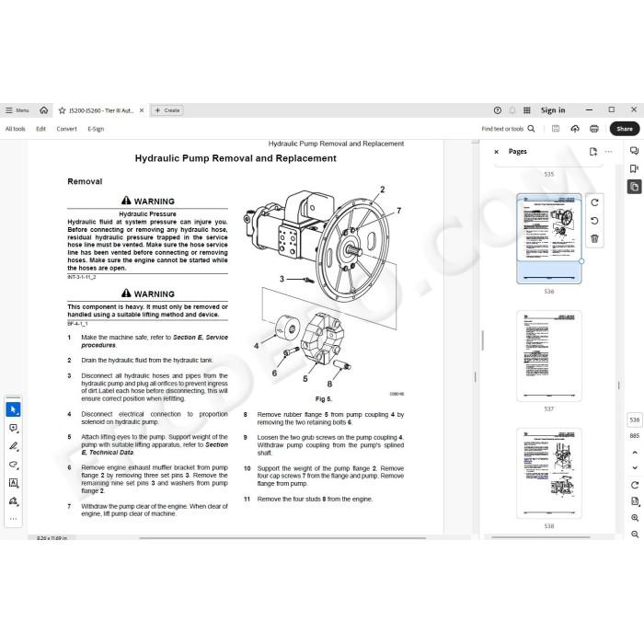Click the current page number 536 field
The image size is (644, 644).
634,420
